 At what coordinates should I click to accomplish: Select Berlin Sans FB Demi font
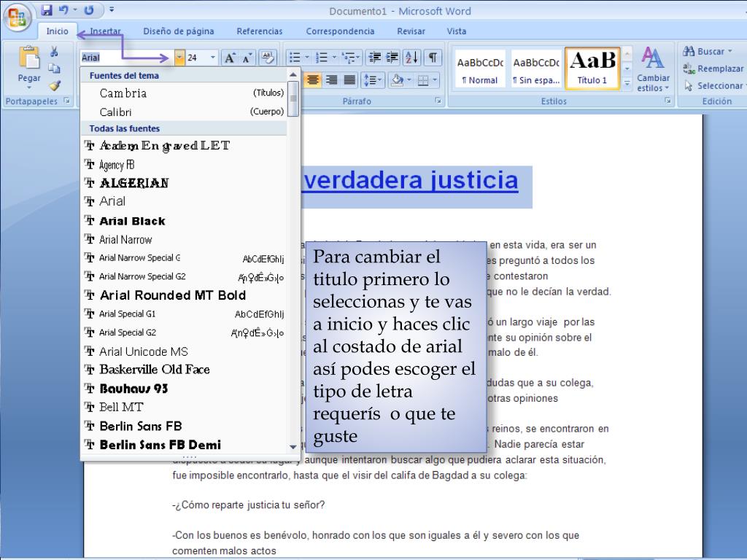click(x=184, y=445)
